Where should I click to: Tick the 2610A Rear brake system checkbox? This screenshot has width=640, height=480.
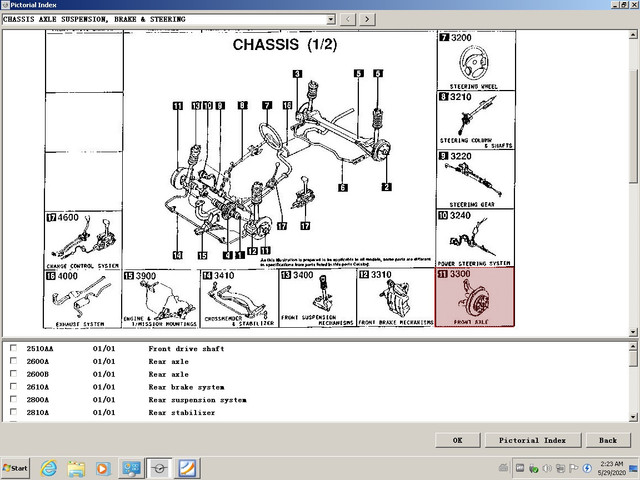pos(13,387)
